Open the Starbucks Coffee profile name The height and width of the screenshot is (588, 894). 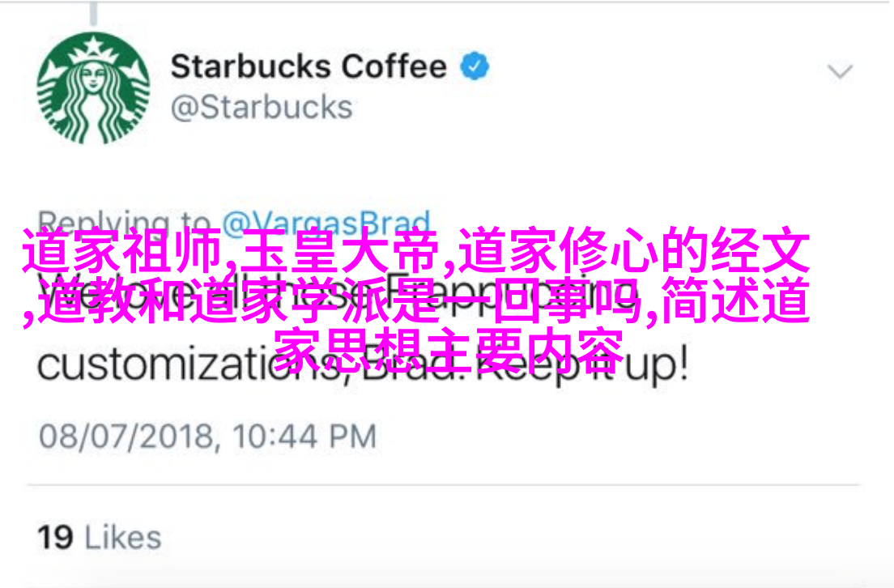click(x=309, y=66)
